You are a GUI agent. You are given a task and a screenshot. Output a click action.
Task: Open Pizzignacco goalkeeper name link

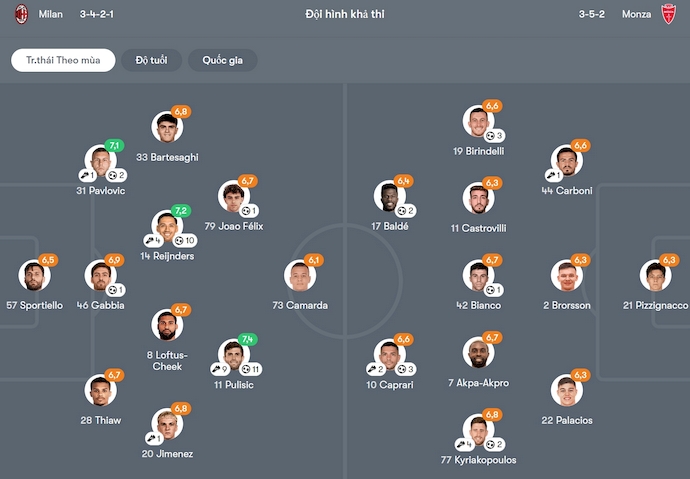pos(655,305)
